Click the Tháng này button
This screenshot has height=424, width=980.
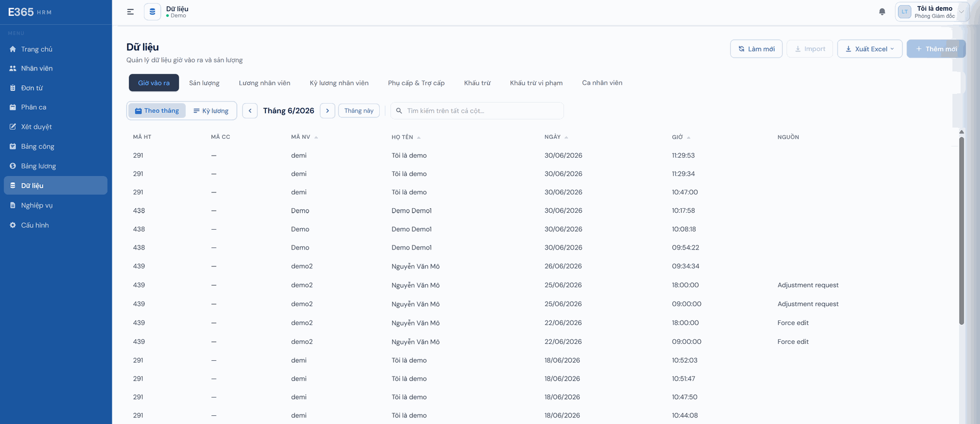tap(359, 111)
